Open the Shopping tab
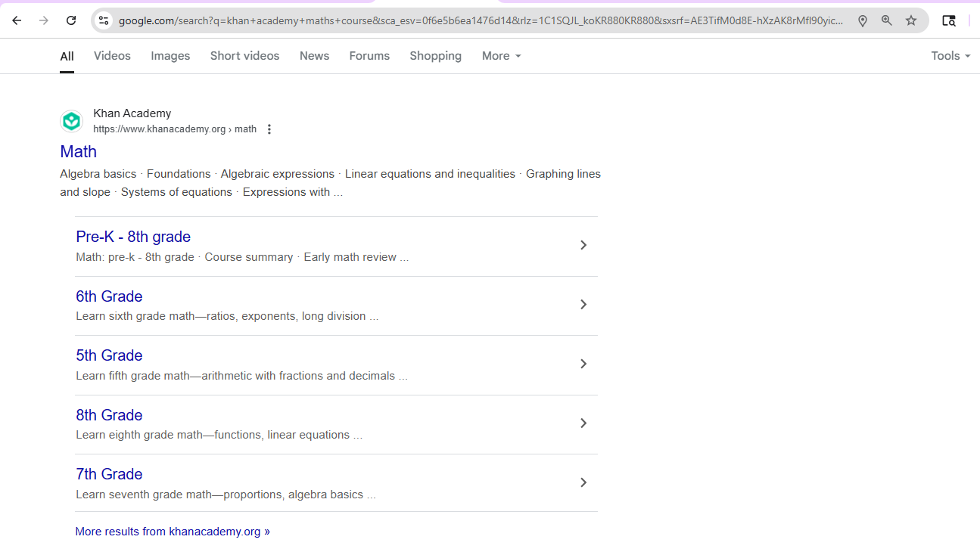Viewport: 980px width, 552px height. (435, 56)
